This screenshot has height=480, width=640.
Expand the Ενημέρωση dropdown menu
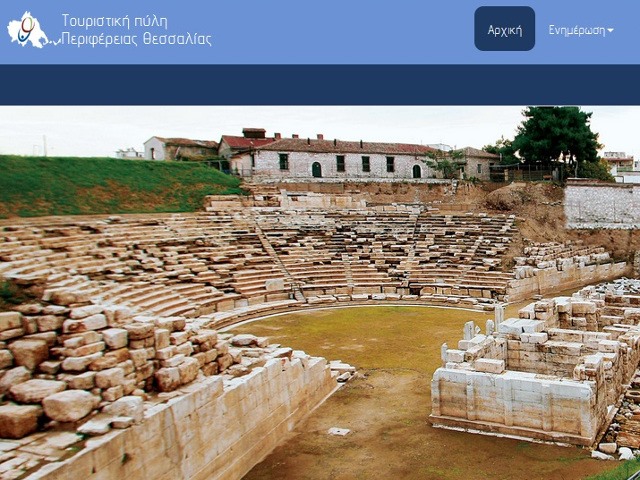coord(581,30)
